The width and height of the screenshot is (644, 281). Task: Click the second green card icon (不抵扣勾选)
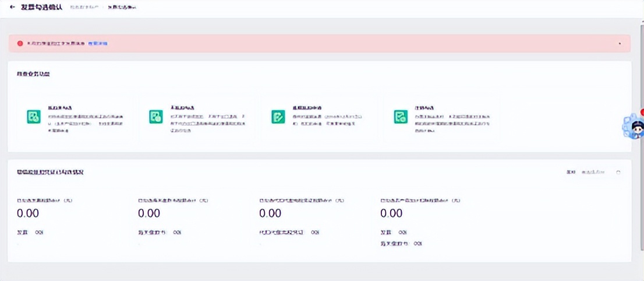(155, 117)
